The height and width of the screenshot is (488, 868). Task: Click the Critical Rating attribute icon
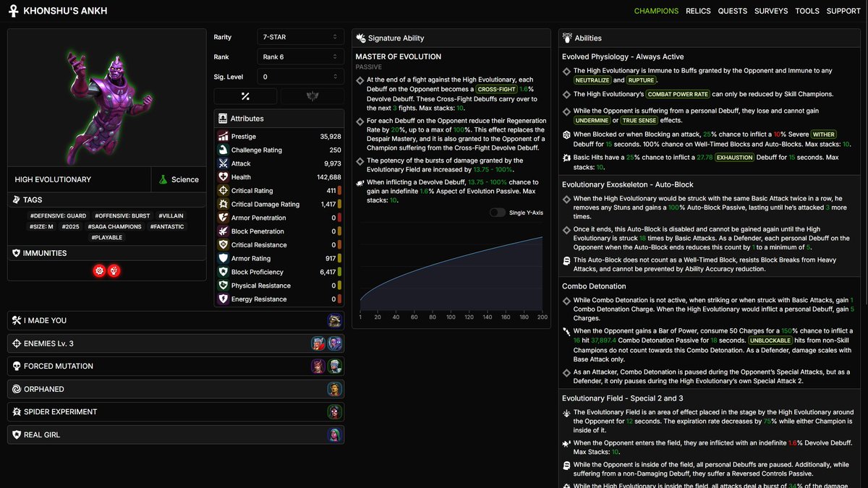(224, 190)
